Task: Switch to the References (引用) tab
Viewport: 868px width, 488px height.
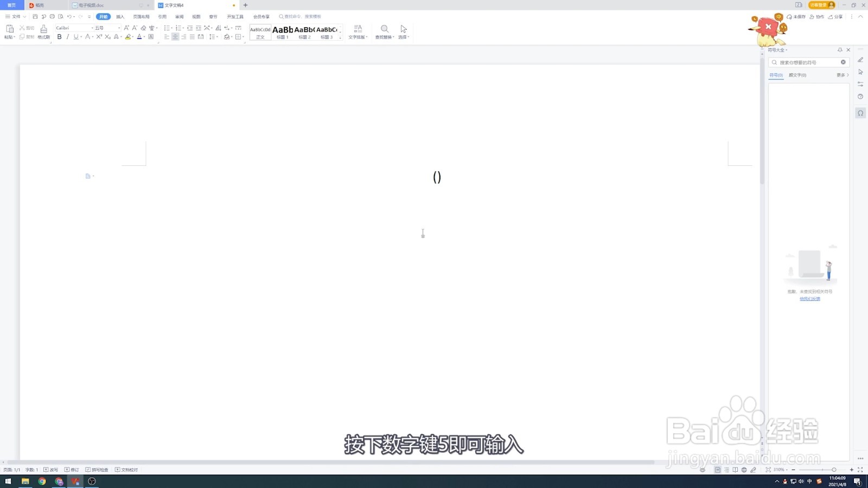Action: point(162,17)
